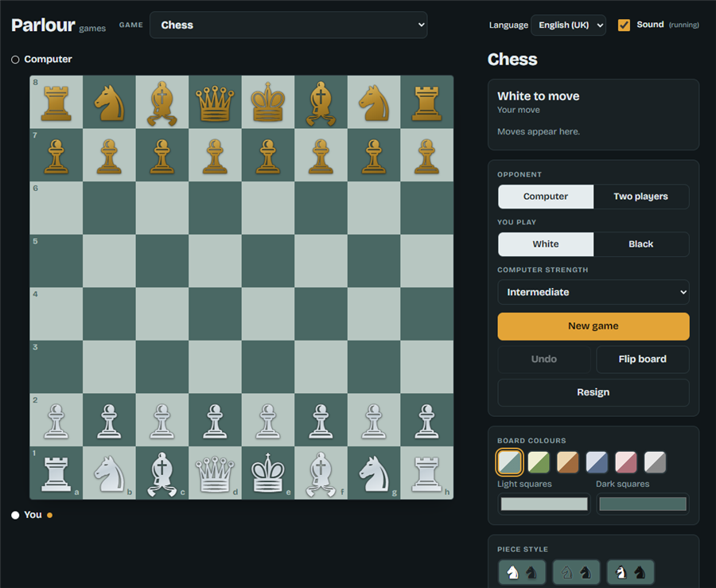
Task: Click the gold rook on a8
Action: pos(56,103)
